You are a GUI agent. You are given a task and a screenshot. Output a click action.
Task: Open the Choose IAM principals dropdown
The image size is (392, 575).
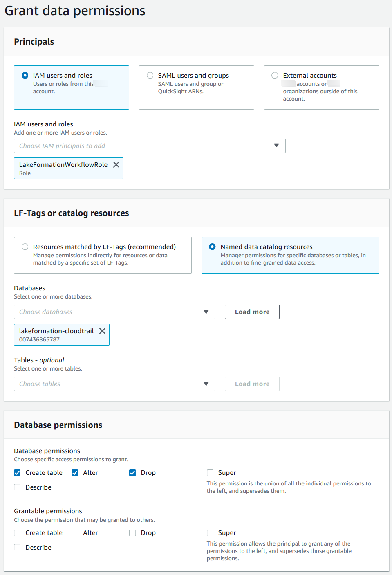[x=150, y=146]
